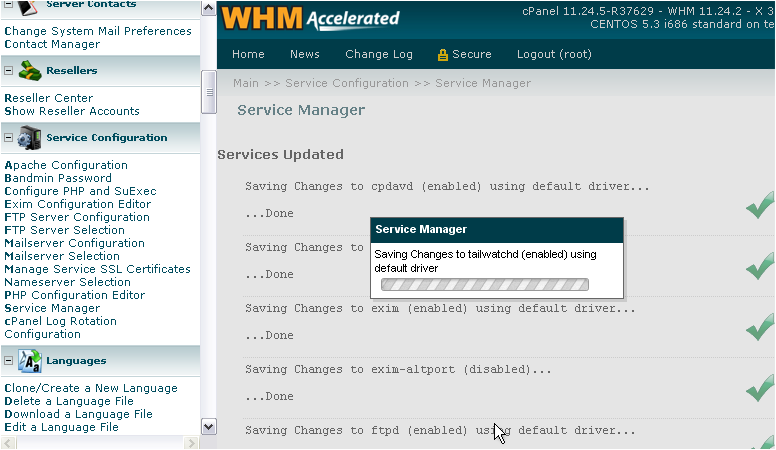Go to Main in breadcrumb
Viewport: 776px width, 450px height.
click(x=245, y=83)
